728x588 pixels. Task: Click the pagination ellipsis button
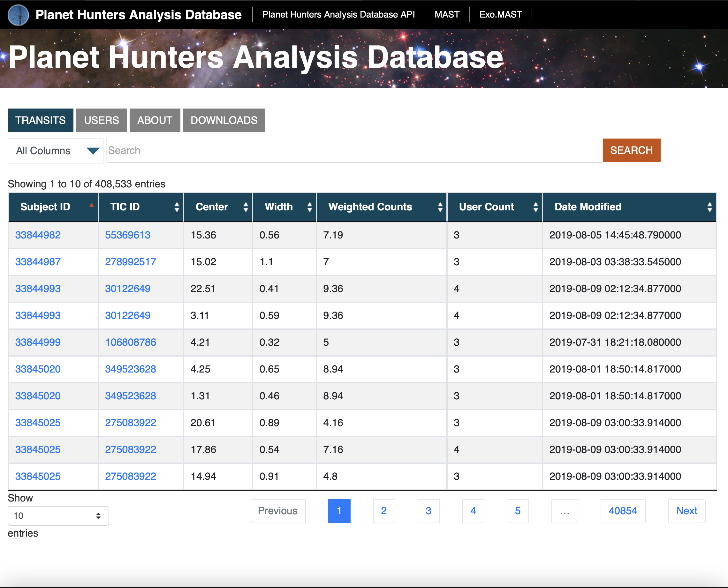[x=565, y=511]
